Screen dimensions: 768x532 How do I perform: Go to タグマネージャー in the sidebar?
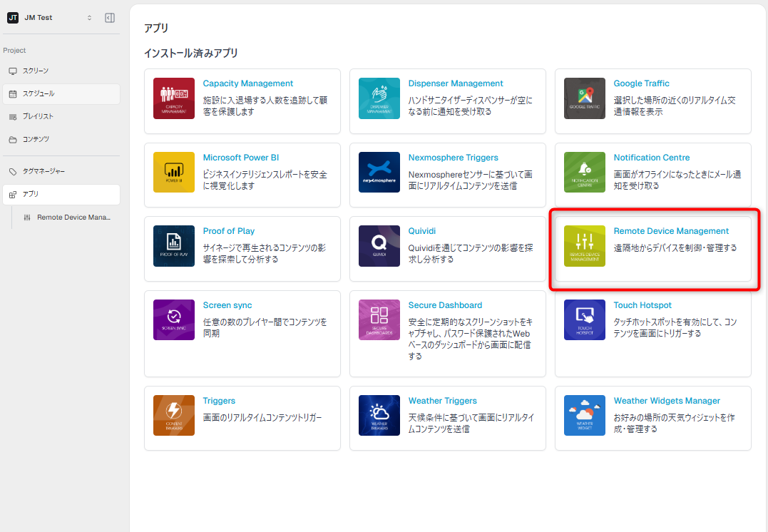pyautogui.click(x=61, y=171)
